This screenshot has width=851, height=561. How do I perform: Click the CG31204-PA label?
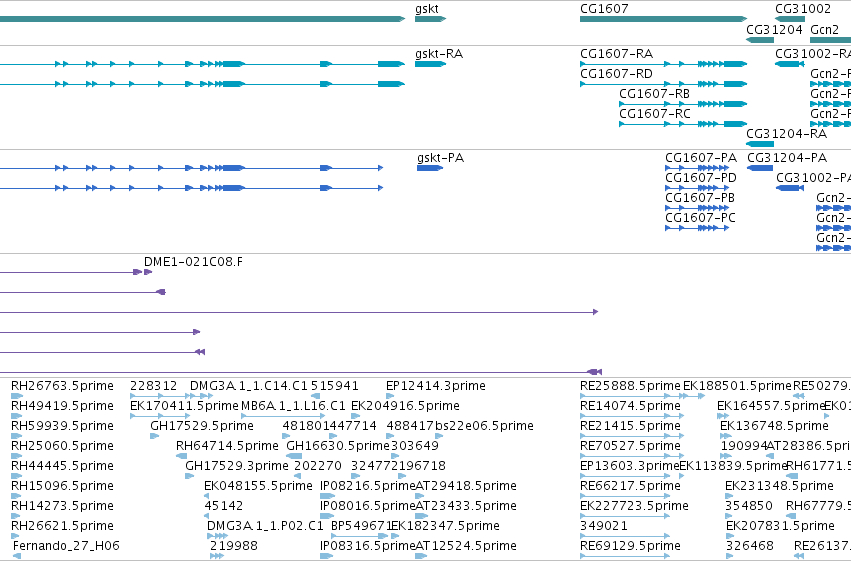(x=787, y=158)
